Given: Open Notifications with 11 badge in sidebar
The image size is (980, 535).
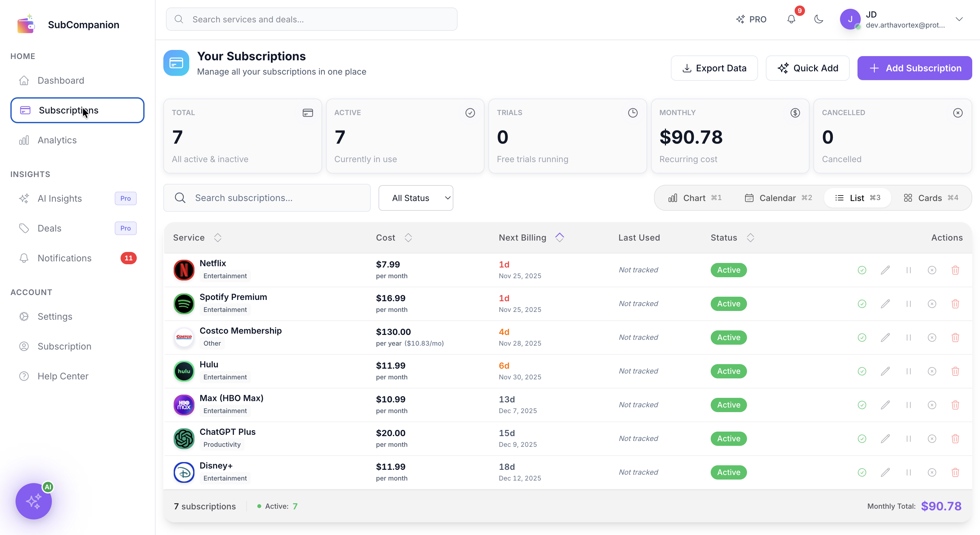Looking at the screenshot, I should click(77, 258).
